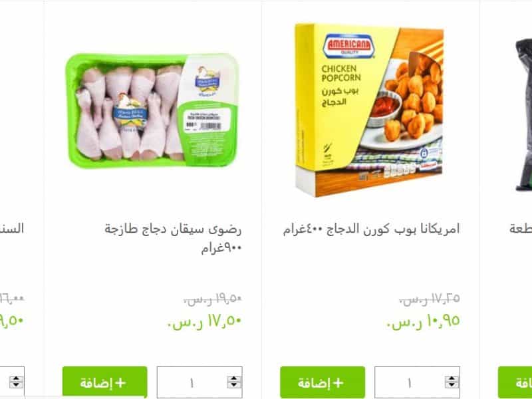Decrease quantity for Radwa chicken drumsticks
The height and width of the screenshot is (399, 532).
234,386
